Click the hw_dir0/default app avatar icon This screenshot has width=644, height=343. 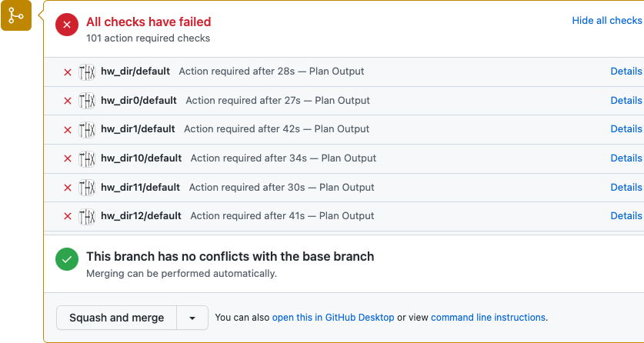[87, 101]
